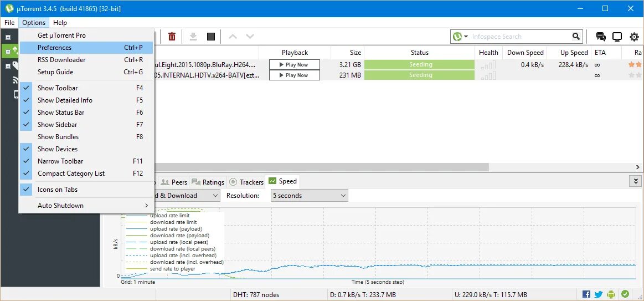The height and width of the screenshot is (301, 644).
Task: Expand the top sidebar plus node
Action: 7,38
